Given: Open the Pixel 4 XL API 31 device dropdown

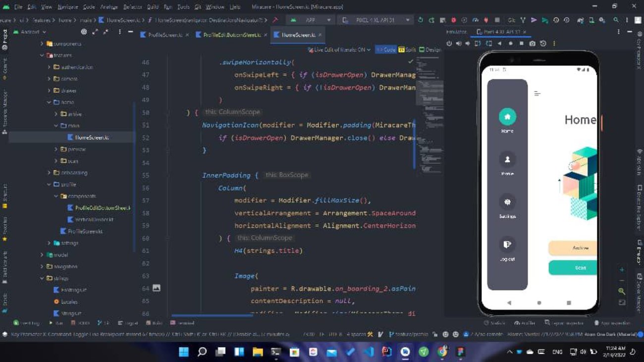Looking at the screenshot, I should (x=376, y=20).
